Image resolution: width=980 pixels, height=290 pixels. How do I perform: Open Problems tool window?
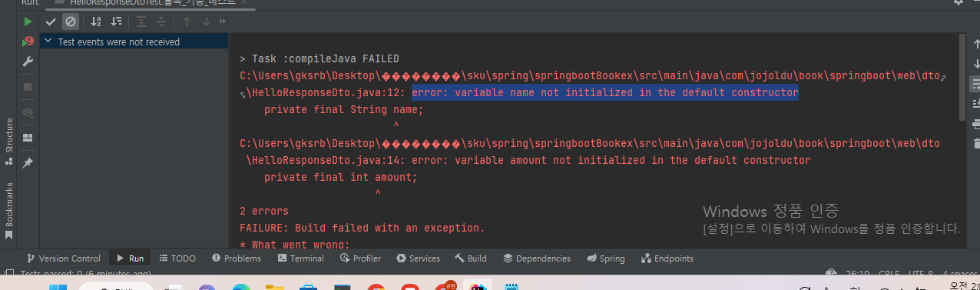click(236, 258)
